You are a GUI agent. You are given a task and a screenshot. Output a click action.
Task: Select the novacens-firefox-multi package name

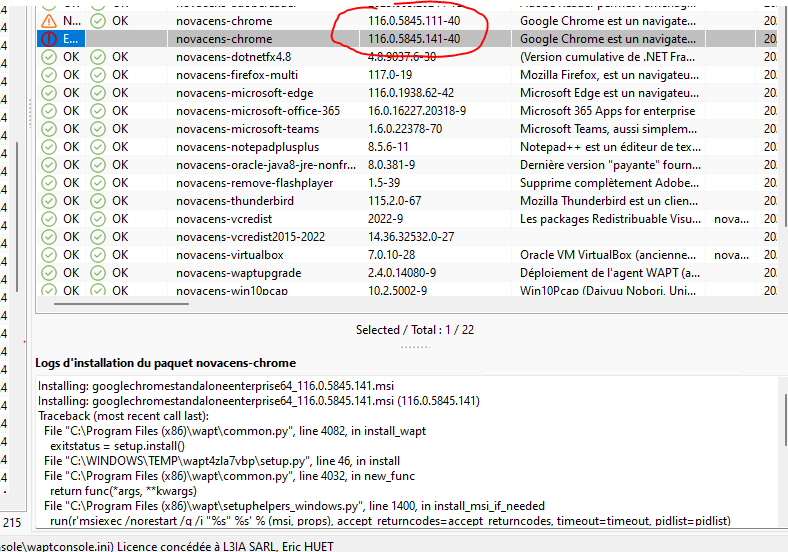point(237,75)
